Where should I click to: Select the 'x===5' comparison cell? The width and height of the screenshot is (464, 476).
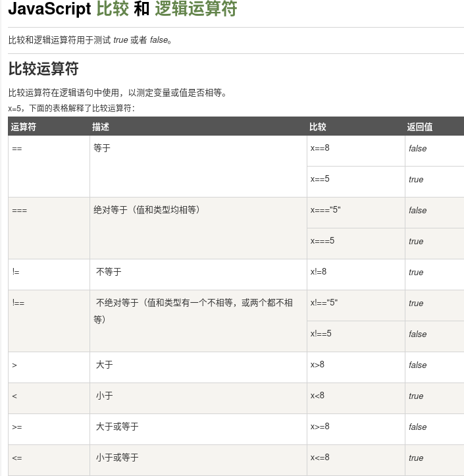(356, 244)
